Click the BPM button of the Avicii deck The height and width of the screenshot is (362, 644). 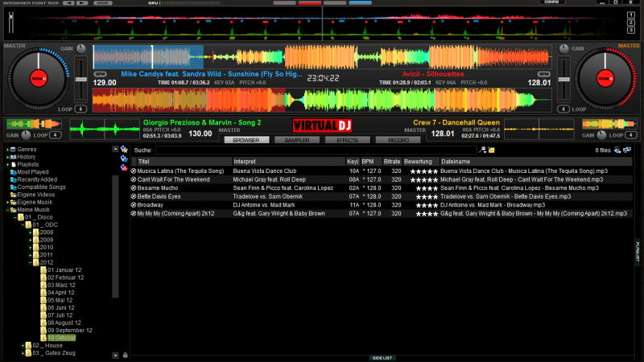coord(544,74)
